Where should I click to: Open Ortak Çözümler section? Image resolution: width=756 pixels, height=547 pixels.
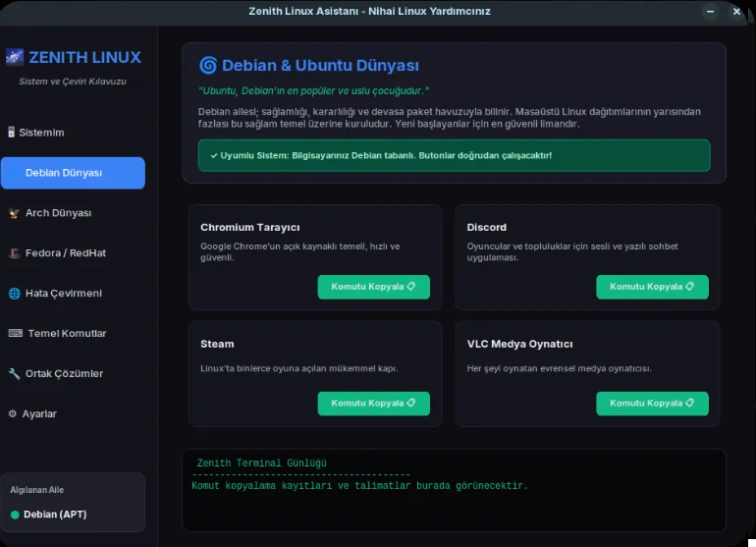73,373
